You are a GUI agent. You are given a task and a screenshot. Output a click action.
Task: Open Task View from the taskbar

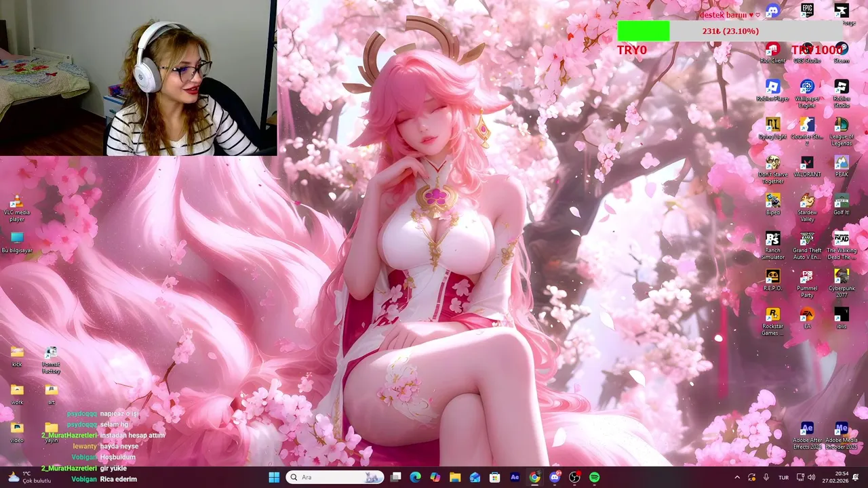[396, 477]
